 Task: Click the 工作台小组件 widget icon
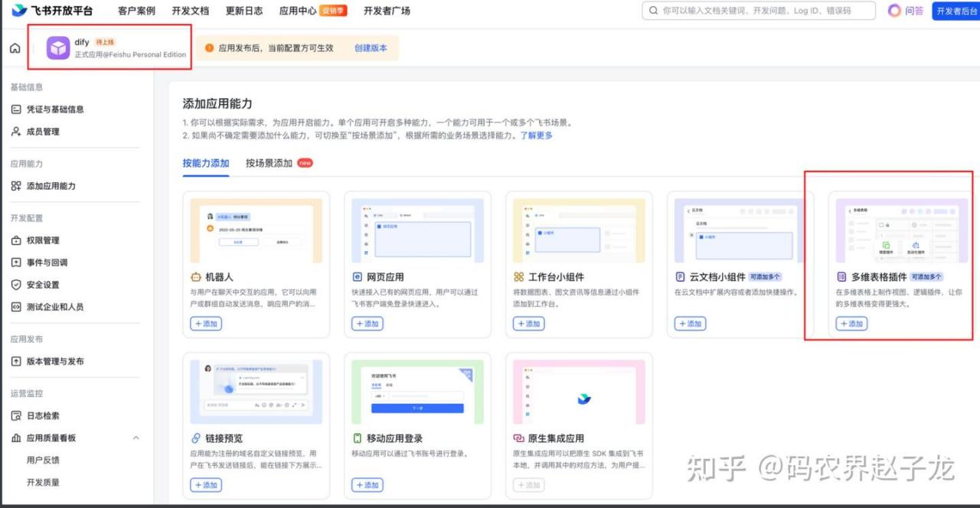point(518,277)
